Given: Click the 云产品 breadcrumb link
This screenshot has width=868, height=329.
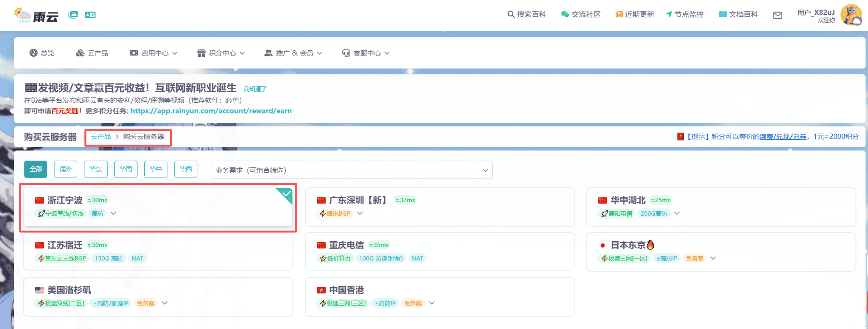Looking at the screenshot, I should (101, 137).
